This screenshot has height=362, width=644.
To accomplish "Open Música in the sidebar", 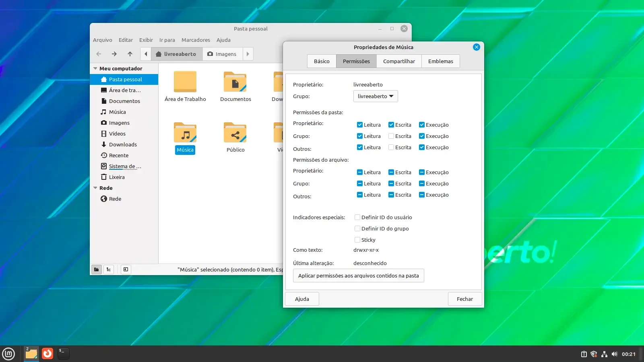I will pos(124,112).
